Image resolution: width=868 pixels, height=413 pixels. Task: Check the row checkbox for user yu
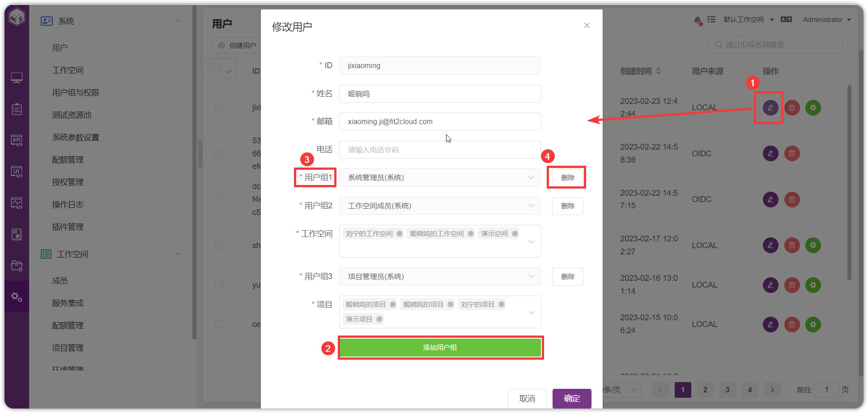pyautogui.click(x=219, y=284)
